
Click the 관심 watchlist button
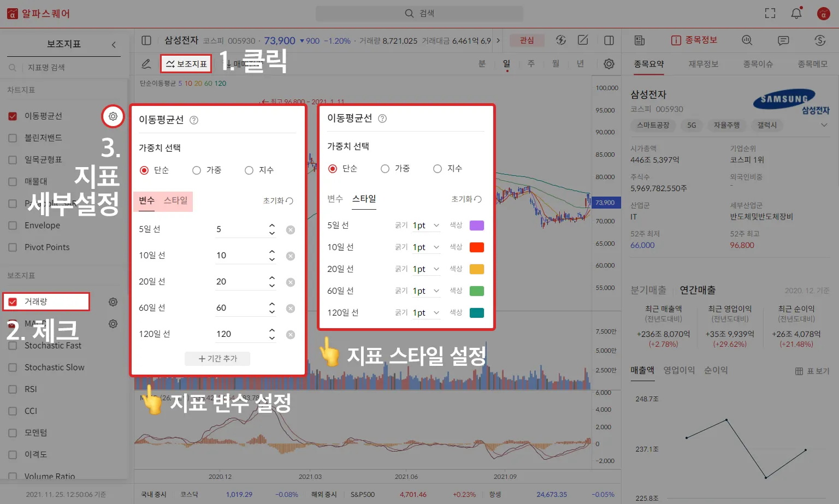(x=527, y=40)
